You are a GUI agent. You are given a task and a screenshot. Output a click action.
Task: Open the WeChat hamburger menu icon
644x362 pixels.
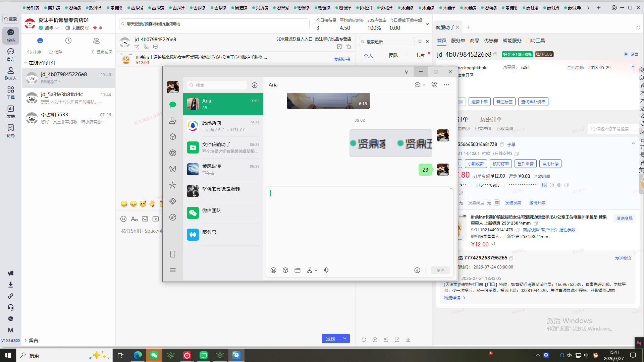[173, 270]
